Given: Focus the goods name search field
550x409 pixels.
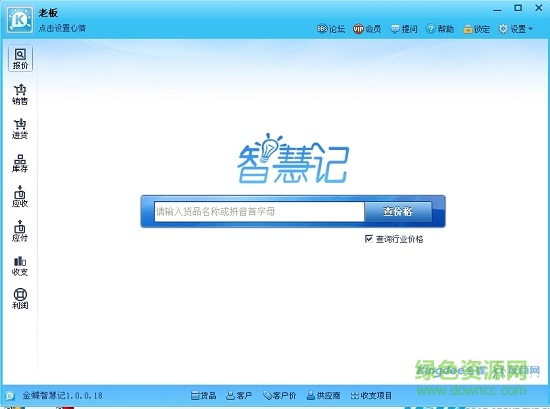Looking at the screenshot, I should tap(259, 212).
